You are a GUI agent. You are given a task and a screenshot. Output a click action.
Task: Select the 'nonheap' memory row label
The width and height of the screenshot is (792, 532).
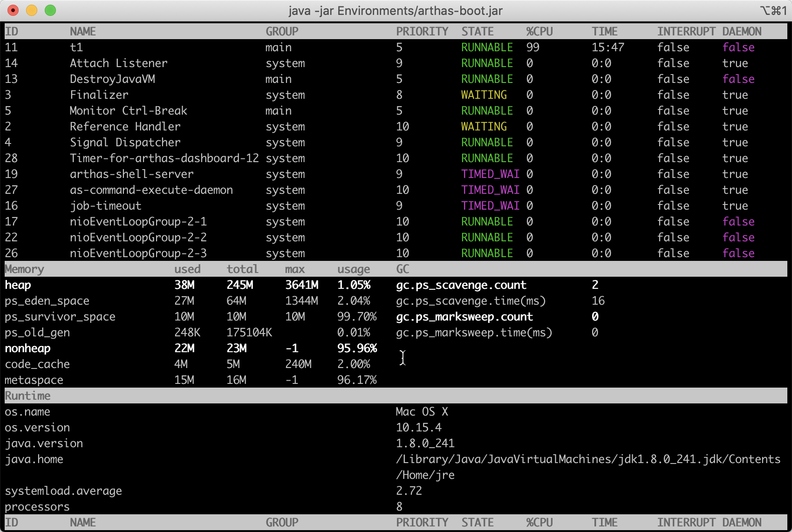(x=27, y=348)
